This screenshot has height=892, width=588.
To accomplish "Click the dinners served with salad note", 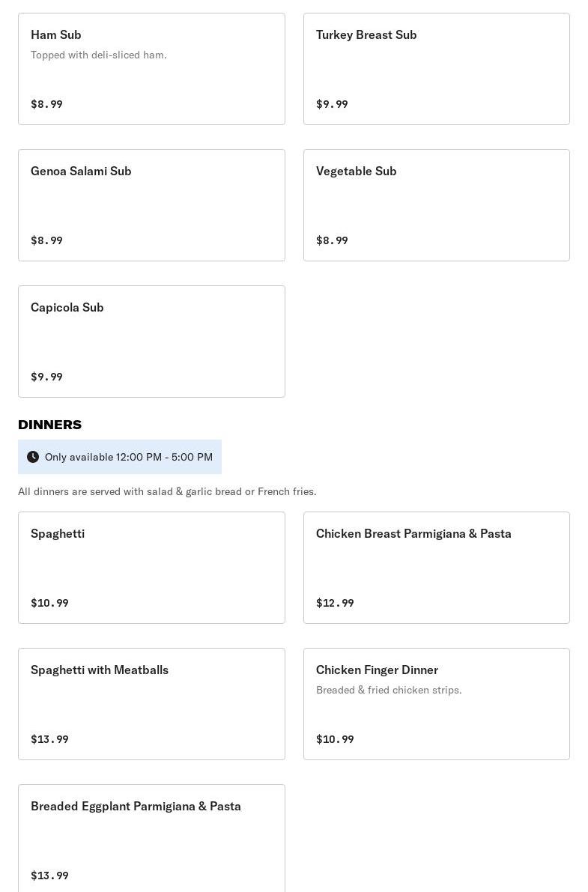I will 167,491.
